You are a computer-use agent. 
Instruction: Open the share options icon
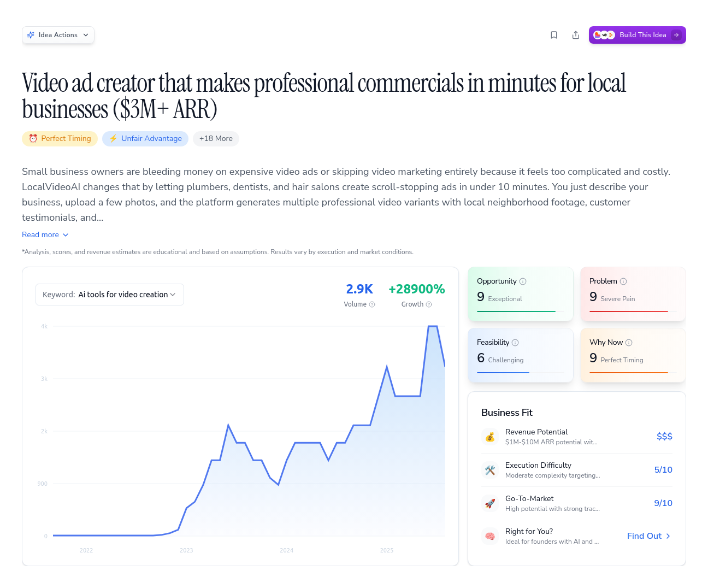pos(576,34)
